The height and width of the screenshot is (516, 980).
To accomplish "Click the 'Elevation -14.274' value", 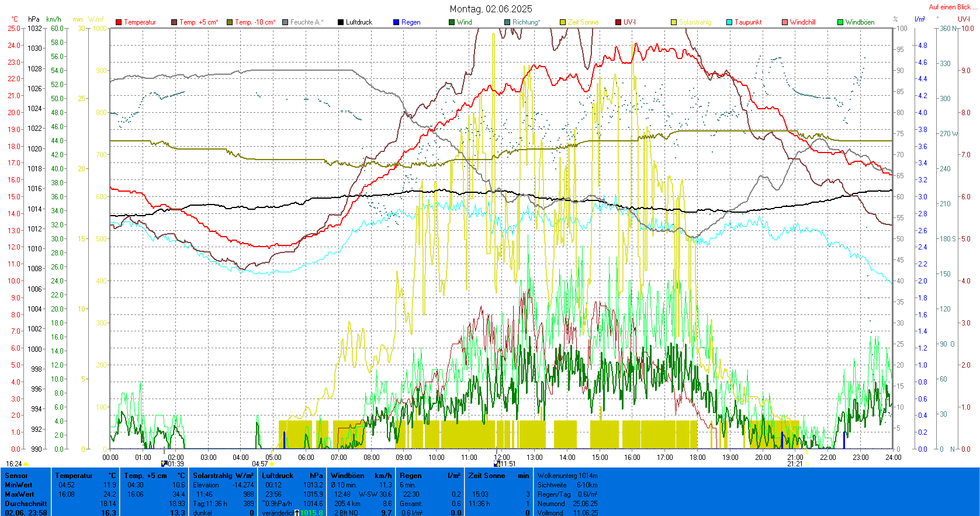I will [223, 485].
